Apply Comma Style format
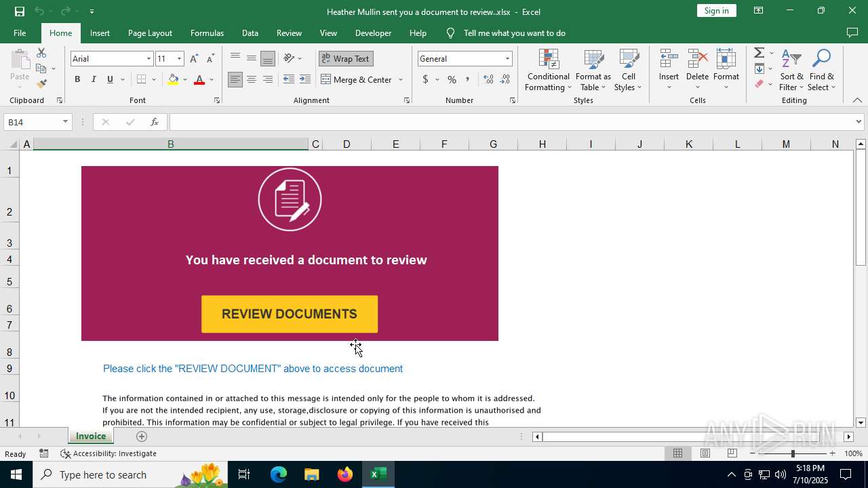 pos(467,79)
